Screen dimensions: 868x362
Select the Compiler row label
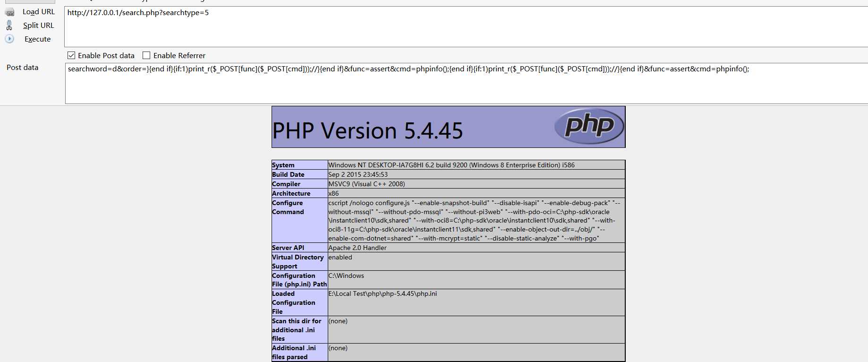[x=286, y=184]
